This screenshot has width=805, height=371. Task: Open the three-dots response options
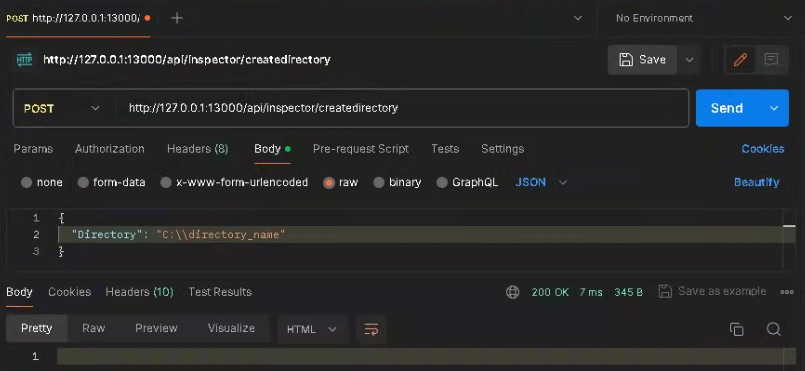[787, 292]
